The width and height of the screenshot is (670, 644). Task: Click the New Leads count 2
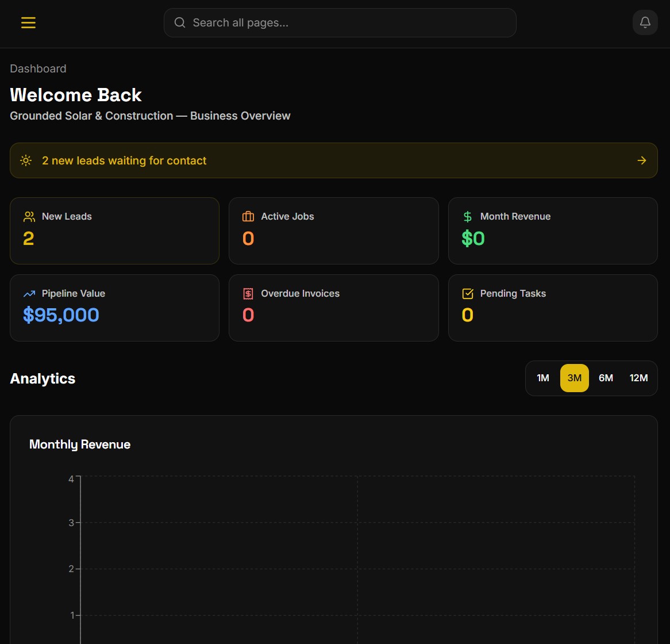tap(29, 239)
